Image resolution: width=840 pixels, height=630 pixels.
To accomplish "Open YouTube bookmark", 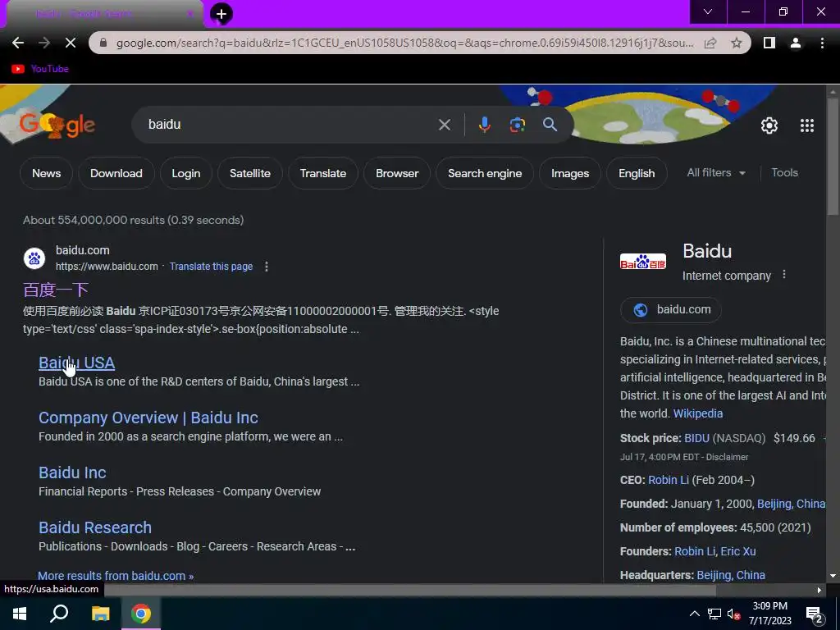I will coord(40,69).
